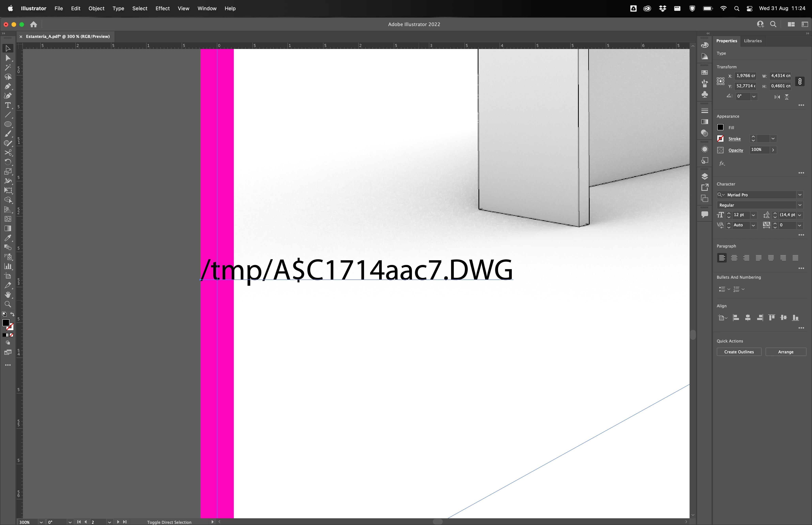Open the Myriad Pro font family dropdown
812x525 pixels.
799,195
